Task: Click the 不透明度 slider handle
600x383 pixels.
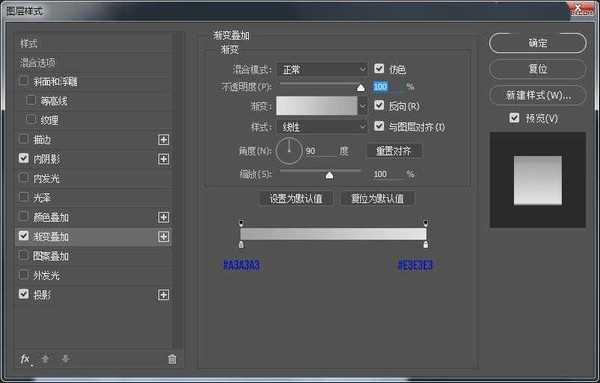Action: (x=360, y=88)
